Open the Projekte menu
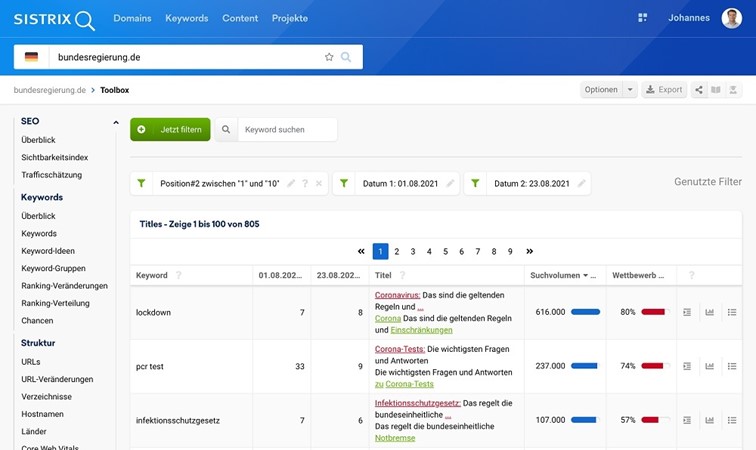This screenshot has width=756, height=450. click(x=290, y=18)
